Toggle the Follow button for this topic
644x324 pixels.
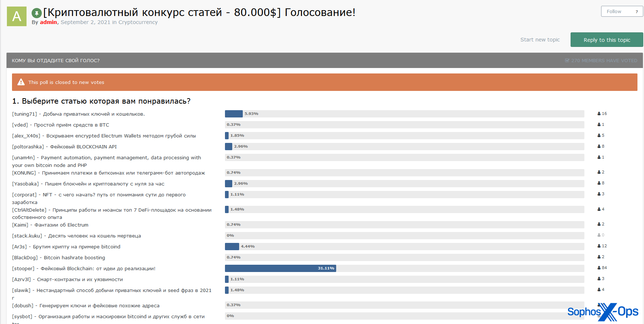click(x=614, y=12)
